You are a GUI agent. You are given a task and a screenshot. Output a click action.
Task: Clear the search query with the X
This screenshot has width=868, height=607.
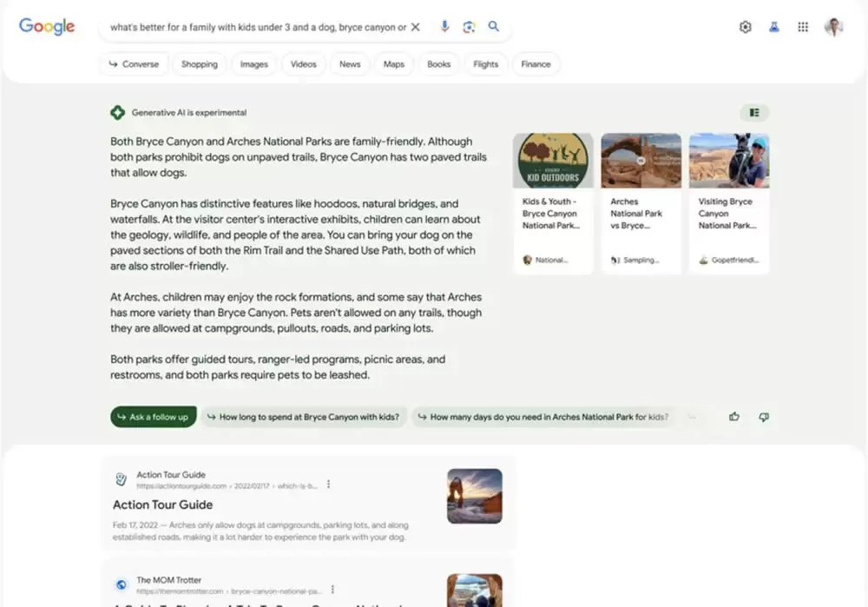tap(416, 27)
